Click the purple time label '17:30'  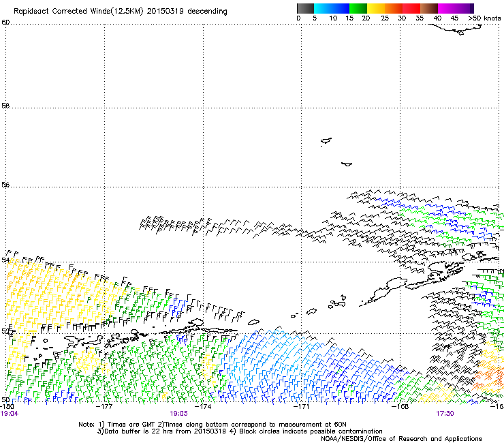[445, 414]
